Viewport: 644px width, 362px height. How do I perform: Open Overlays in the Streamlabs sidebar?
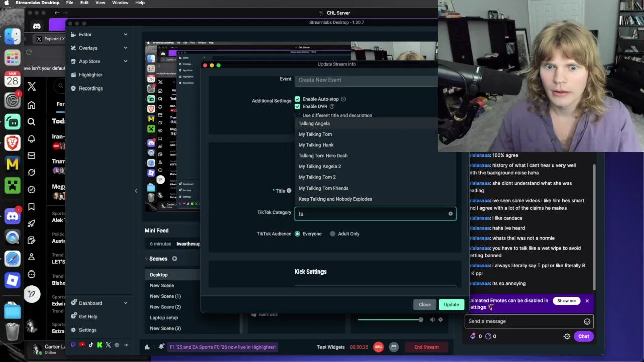pos(88,48)
